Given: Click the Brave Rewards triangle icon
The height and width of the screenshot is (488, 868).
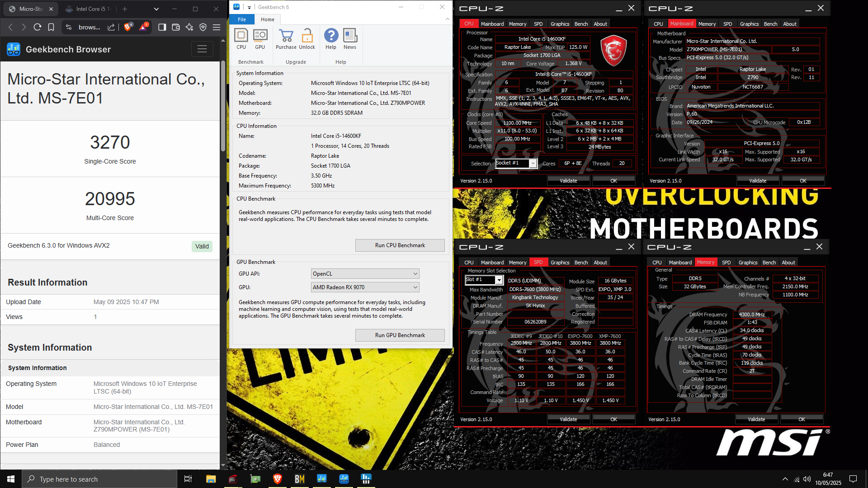Looking at the screenshot, I should (x=143, y=27).
